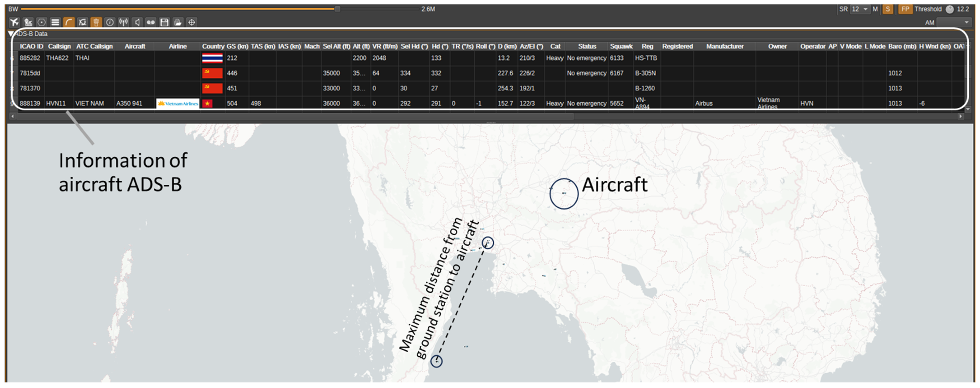980x388 pixels.
Task: Toggle the control tower icon button
Action: click(x=96, y=23)
